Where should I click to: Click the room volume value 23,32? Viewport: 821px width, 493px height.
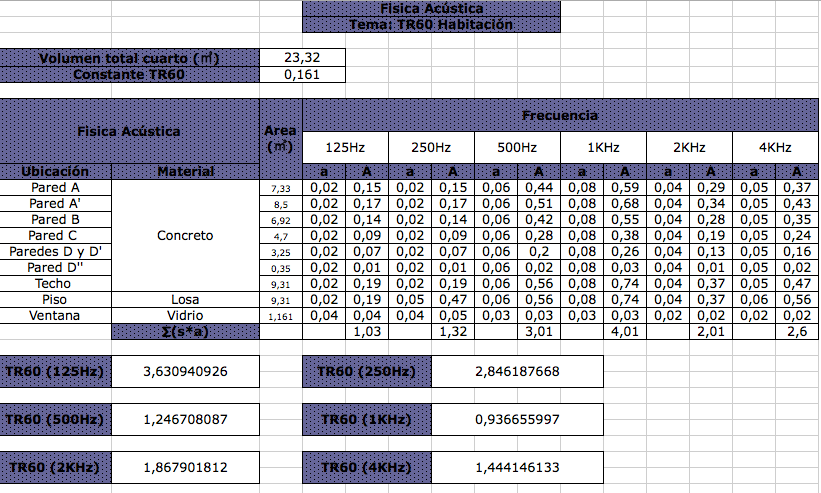[x=303, y=58]
